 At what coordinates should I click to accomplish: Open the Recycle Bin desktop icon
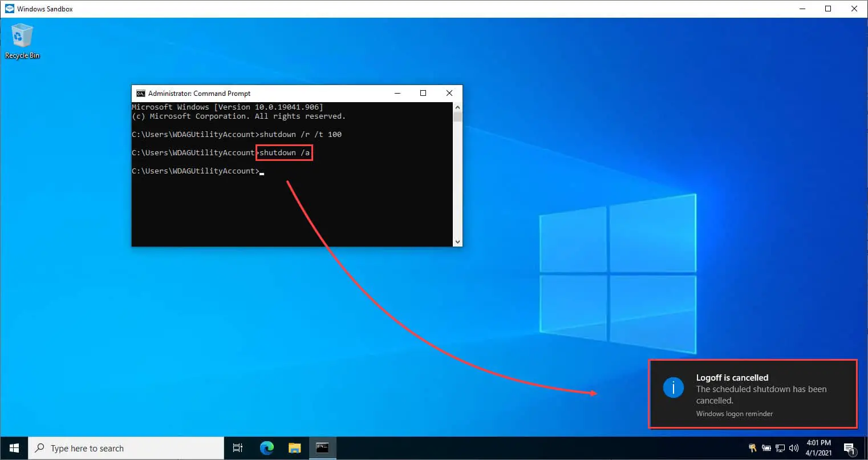pos(22,41)
